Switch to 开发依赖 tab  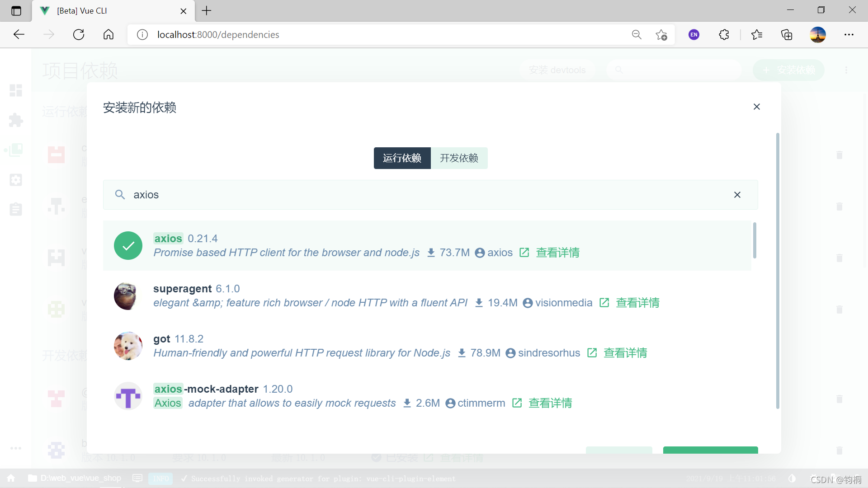click(x=459, y=158)
